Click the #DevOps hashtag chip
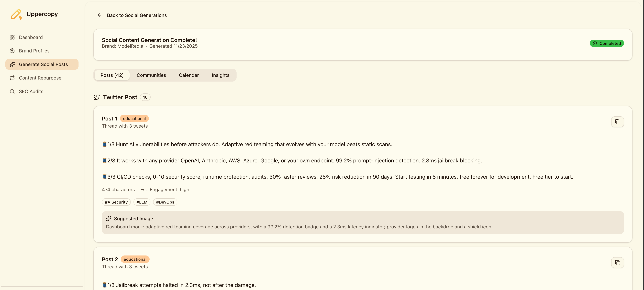Screen dimensions: 644x290 pos(165,202)
